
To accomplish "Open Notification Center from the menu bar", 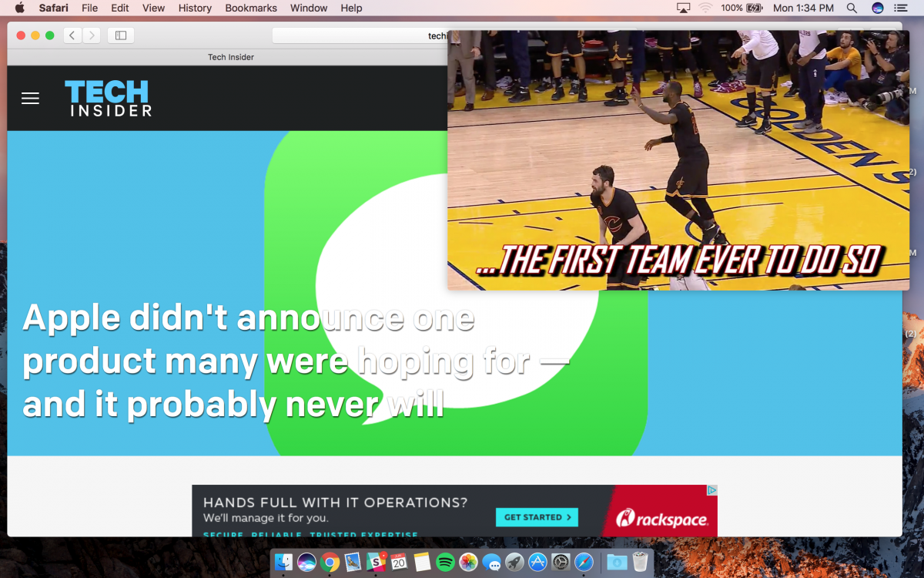I will click(900, 8).
